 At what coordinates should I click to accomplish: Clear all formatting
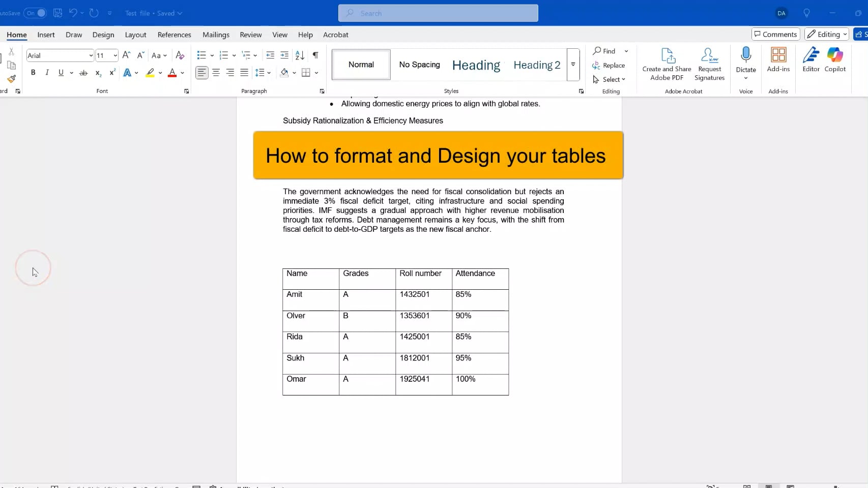[180, 55]
